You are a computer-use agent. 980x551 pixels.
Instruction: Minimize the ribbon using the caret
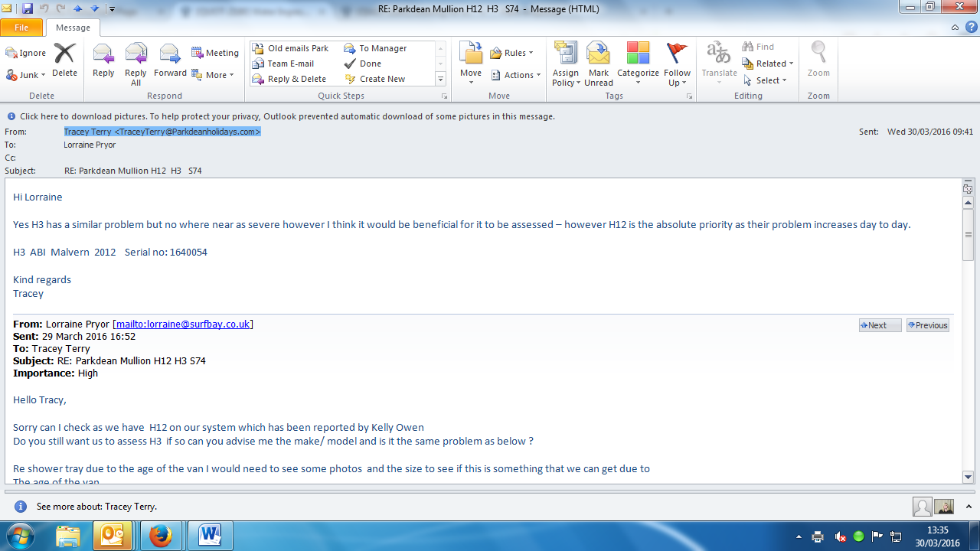pos(955,28)
